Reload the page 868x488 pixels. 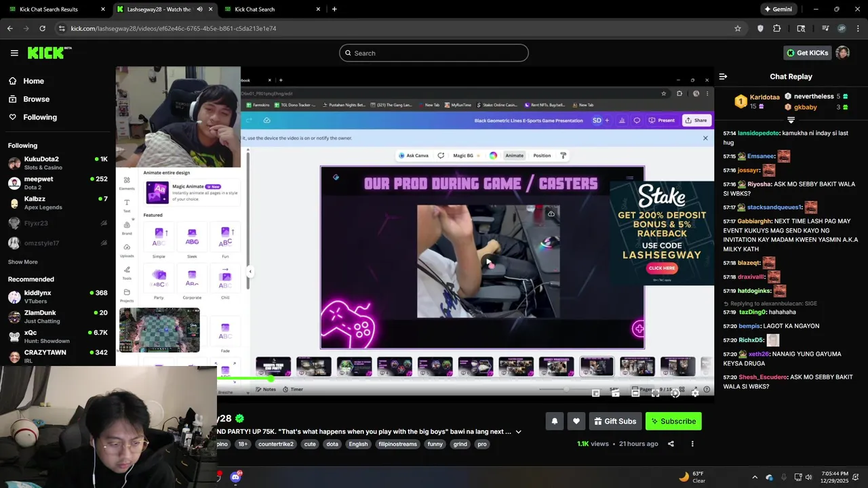pos(42,28)
